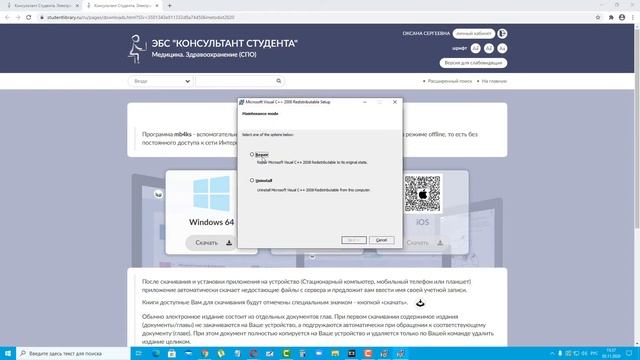640x360 pixels.
Task: Open Microsoft Edge from the taskbar
Action: tap(156, 353)
